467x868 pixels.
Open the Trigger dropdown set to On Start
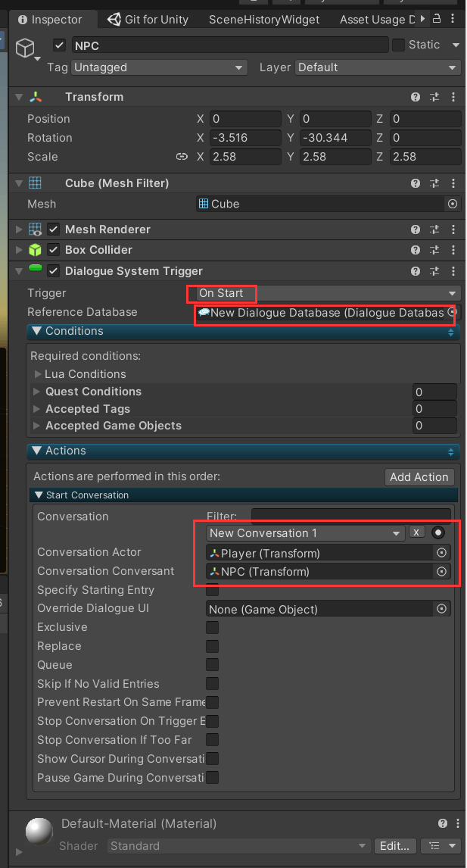[327, 293]
